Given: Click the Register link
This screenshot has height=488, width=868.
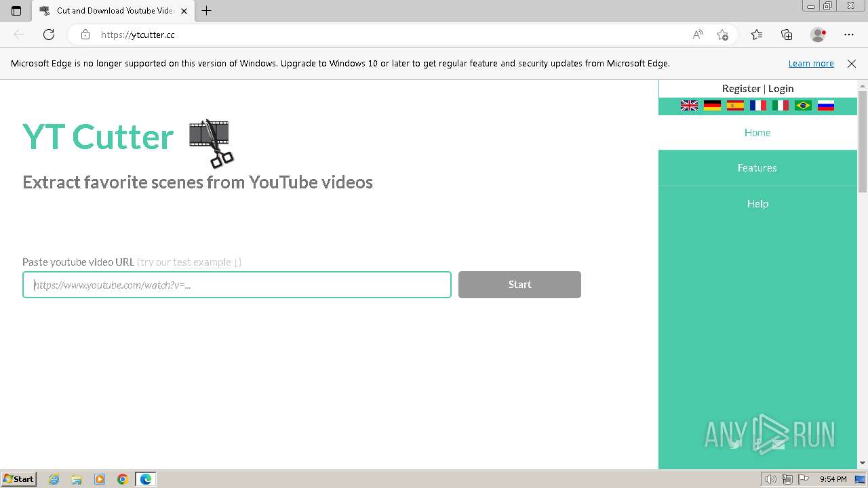Looking at the screenshot, I should click(x=741, y=89).
